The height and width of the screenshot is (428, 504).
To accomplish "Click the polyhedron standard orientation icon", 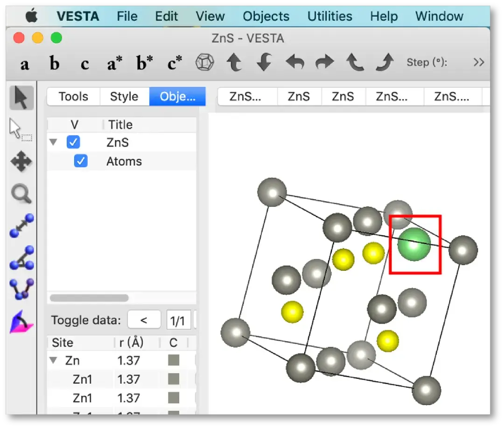I will point(204,63).
